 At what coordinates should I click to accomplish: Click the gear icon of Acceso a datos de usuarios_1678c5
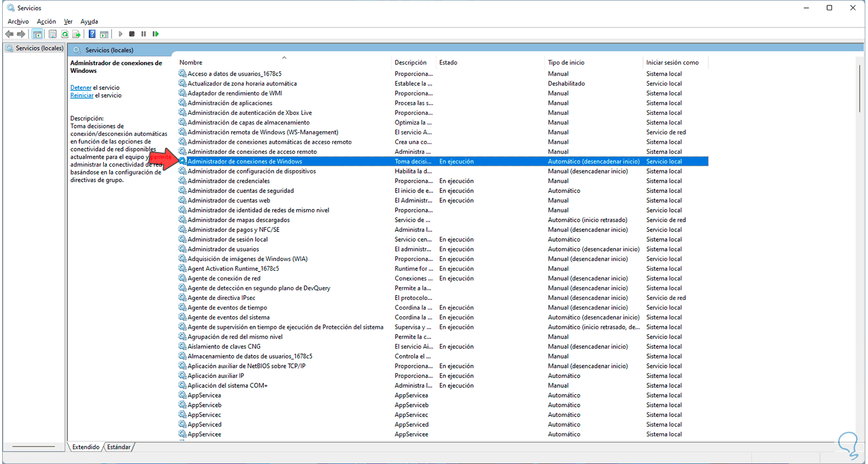coord(182,74)
